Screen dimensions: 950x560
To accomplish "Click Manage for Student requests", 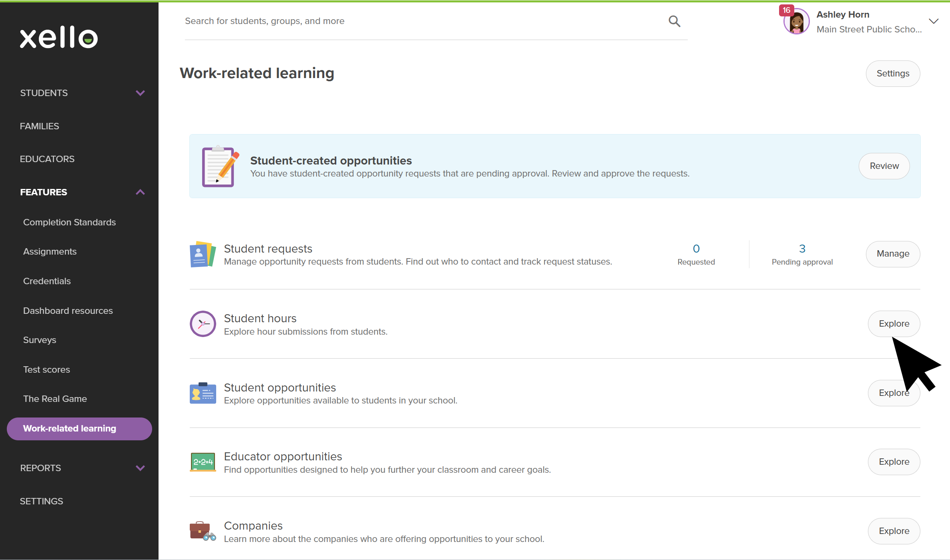I will point(893,254).
